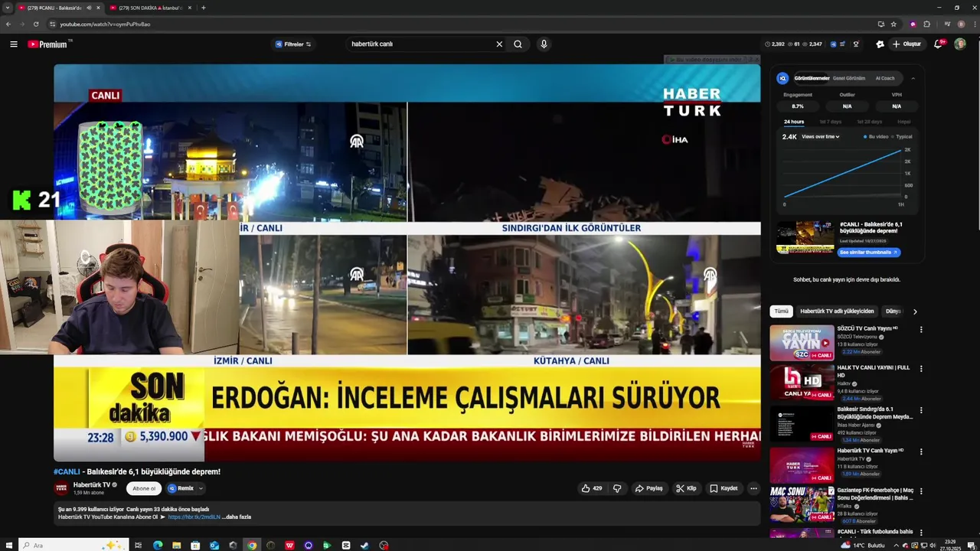Image resolution: width=980 pixels, height=551 pixels.
Task: Open SÖZCÜ TV Canlı Yayını thumbnail
Action: point(802,343)
